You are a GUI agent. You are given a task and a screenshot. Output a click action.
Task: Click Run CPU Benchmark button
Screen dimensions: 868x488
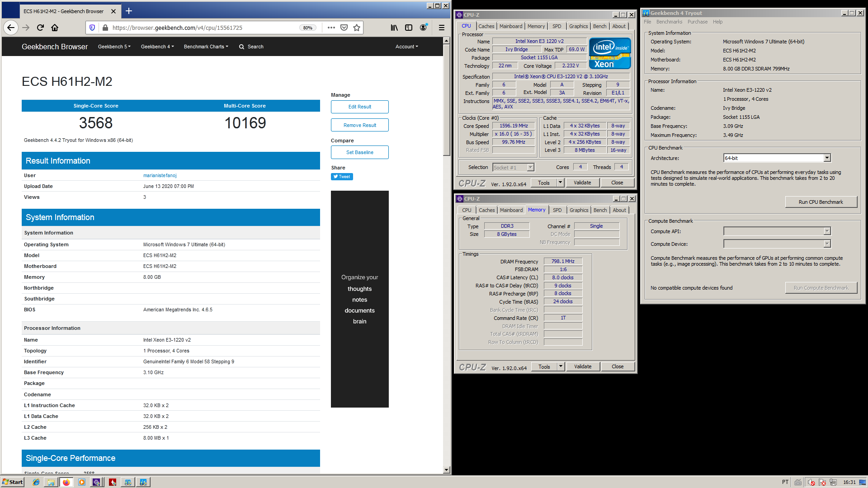tap(821, 202)
